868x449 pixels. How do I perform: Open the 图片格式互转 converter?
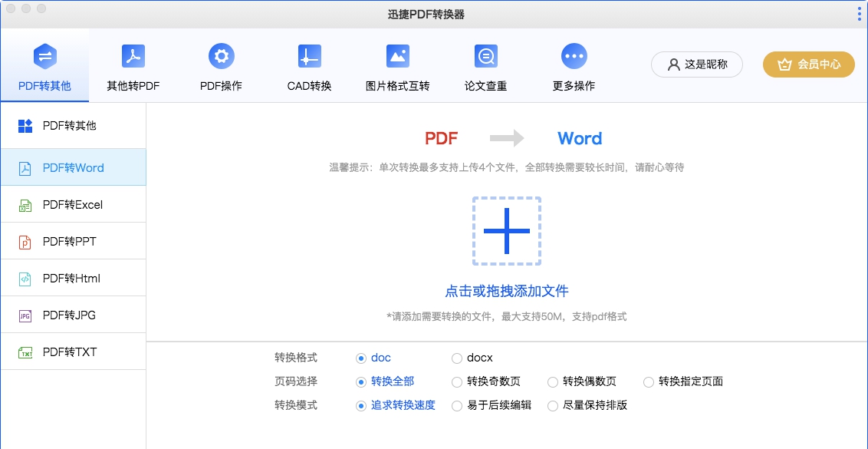(399, 65)
